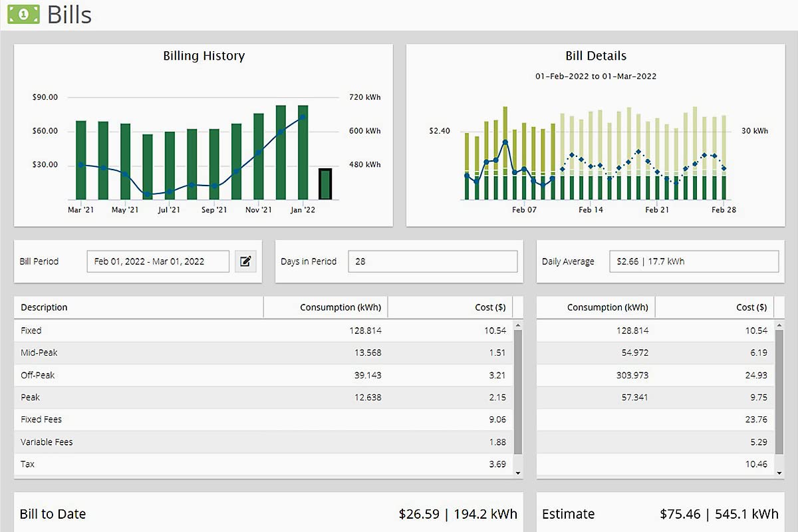Sort by Description column header
This screenshot has width=798, height=532.
point(138,307)
